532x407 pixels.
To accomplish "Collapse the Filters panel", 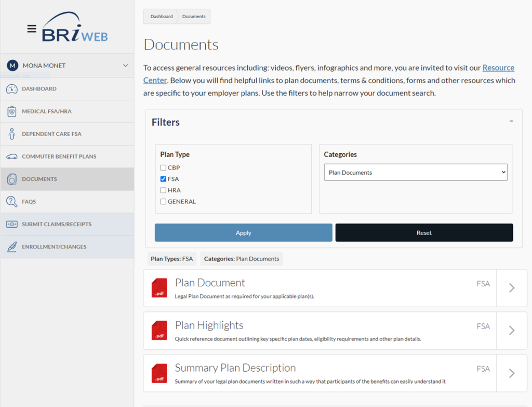I will (x=511, y=121).
